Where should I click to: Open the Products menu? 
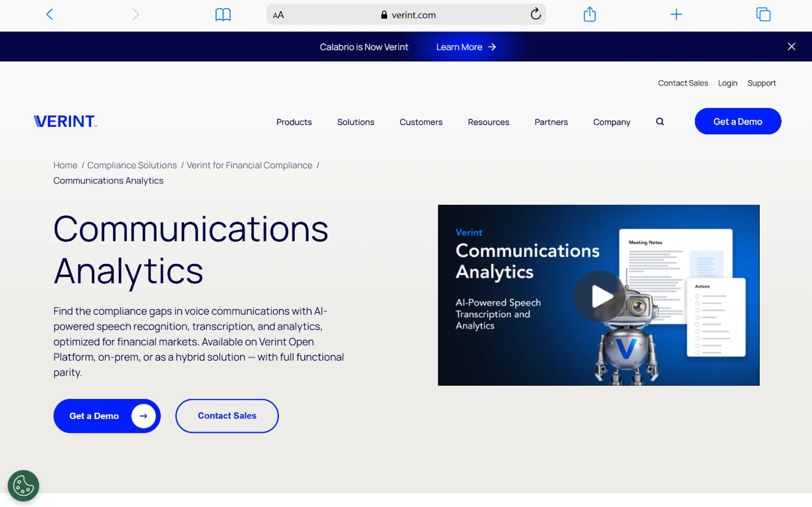pos(294,122)
